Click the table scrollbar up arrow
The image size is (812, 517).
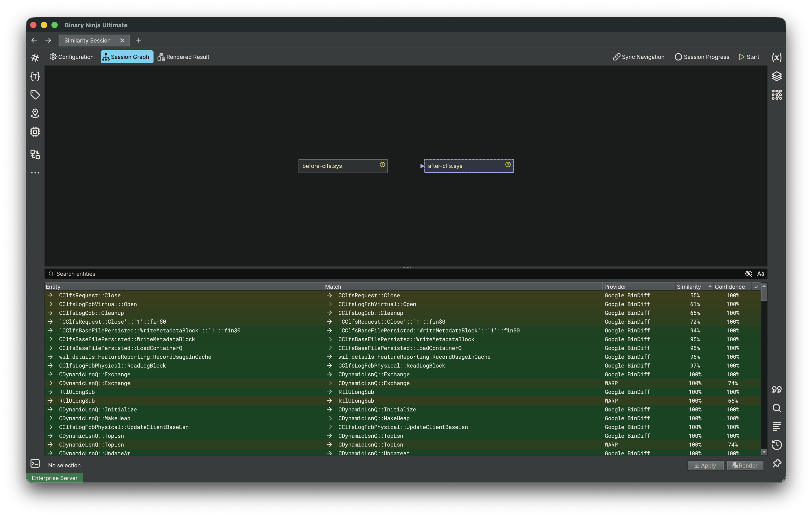coord(764,286)
